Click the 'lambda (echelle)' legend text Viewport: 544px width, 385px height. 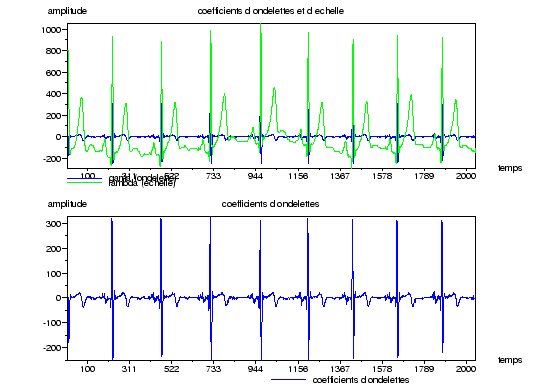point(142,184)
